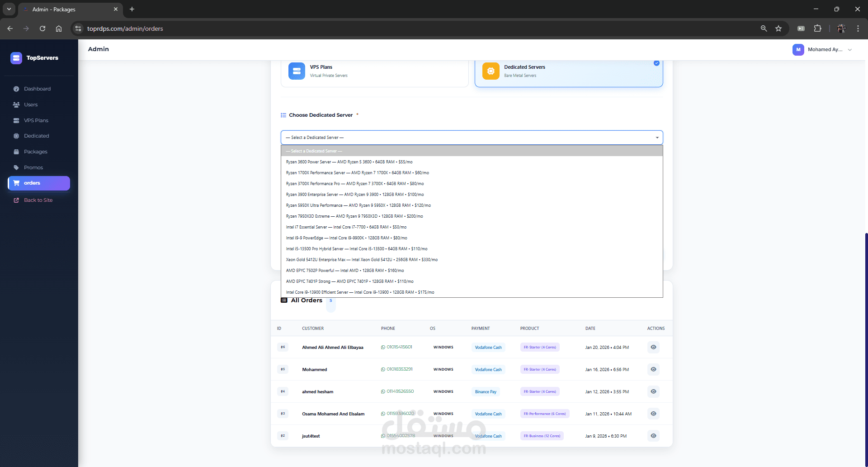Image resolution: width=868 pixels, height=467 pixels.
Task: Click FR-Business (12 Cores) product badge
Action: point(542,436)
